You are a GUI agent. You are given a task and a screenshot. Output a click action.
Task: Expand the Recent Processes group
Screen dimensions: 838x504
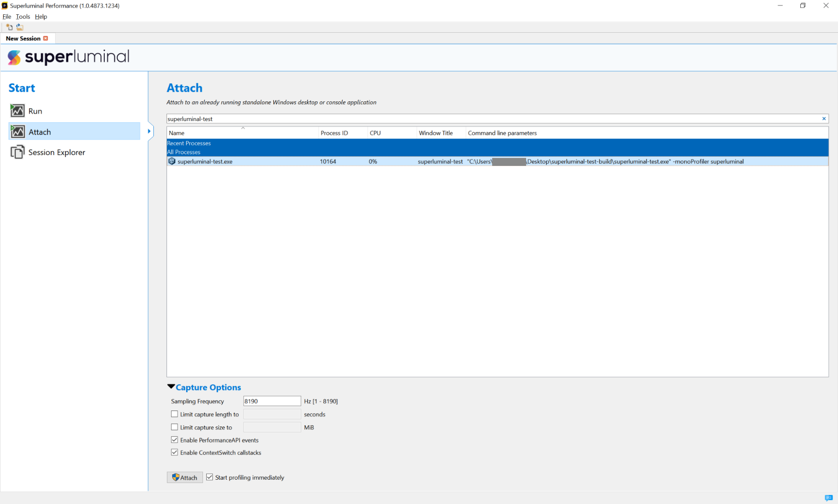(189, 143)
